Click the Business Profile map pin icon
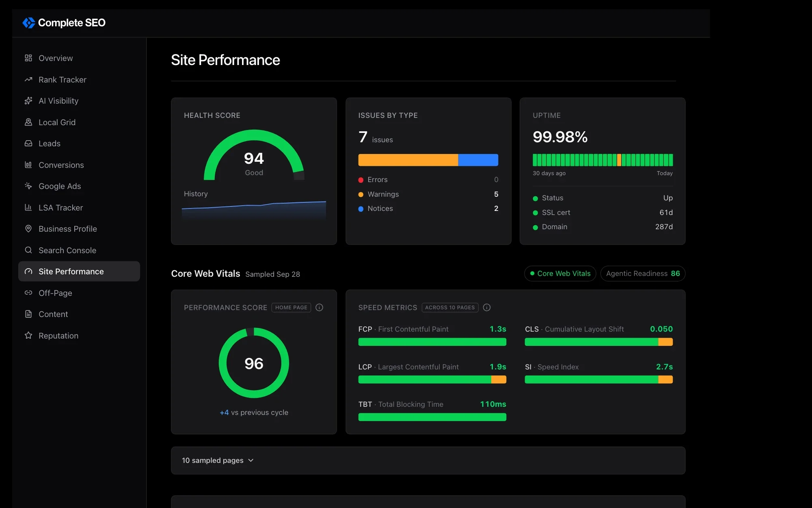The width and height of the screenshot is (812, 508). [x=28, y=229]
